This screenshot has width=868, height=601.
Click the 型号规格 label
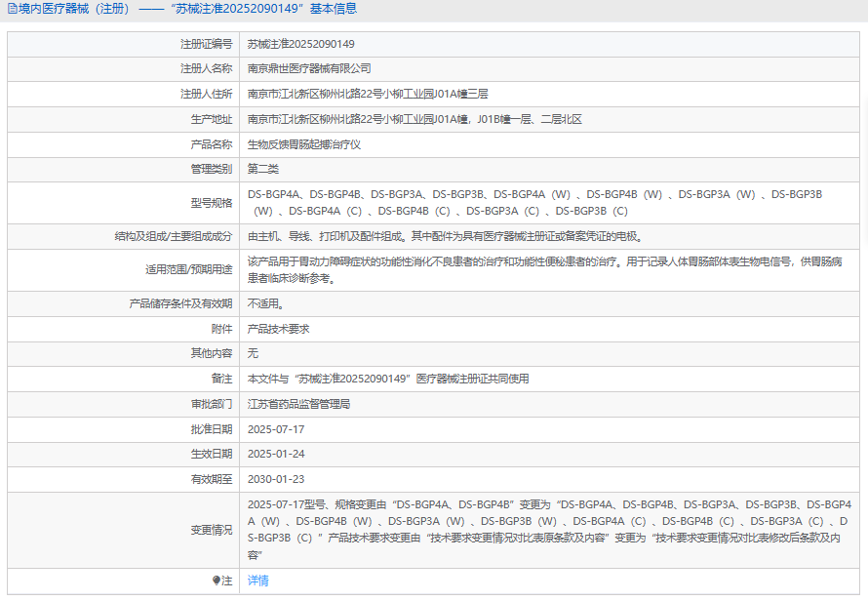(x=212, y=203)
